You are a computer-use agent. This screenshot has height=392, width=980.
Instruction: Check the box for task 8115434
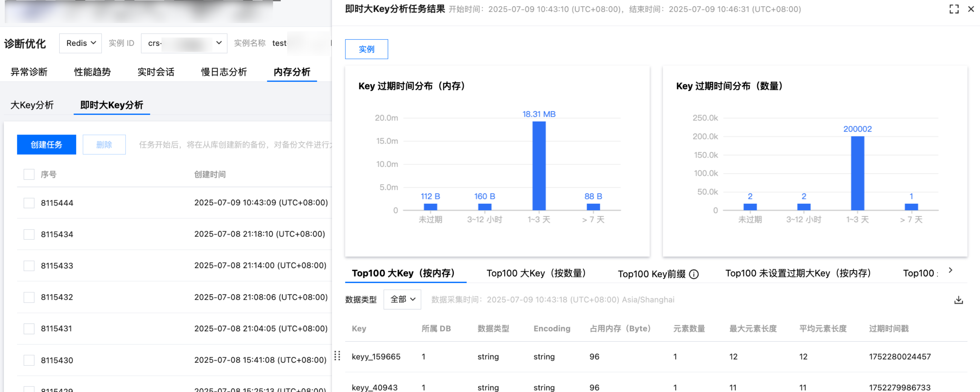pyautogui.click(x=29, y=234)
